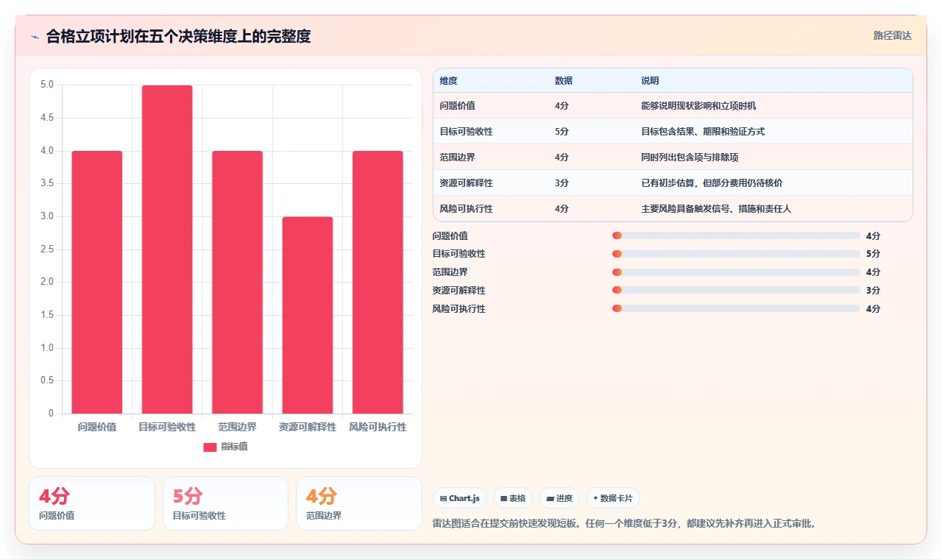Click the 范围边界 bar in the chart
Image resolution: width=942 pixels, height=560 pixels.
click(x=237, y=282)
